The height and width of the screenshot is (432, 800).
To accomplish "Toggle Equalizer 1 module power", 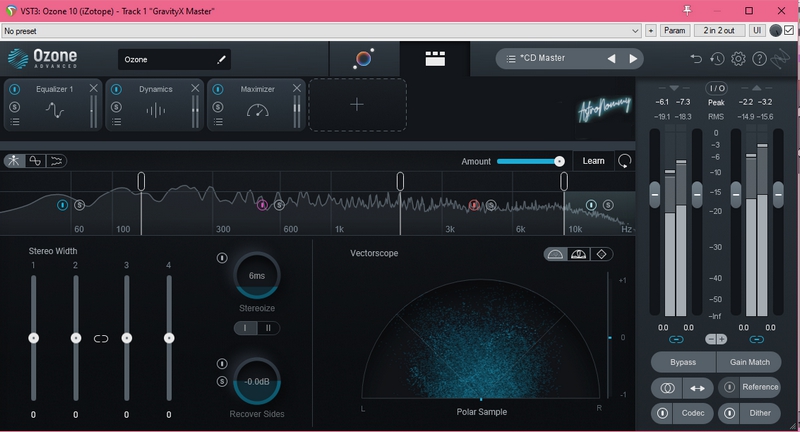I will pyautogui.click(x=15, y=89).
